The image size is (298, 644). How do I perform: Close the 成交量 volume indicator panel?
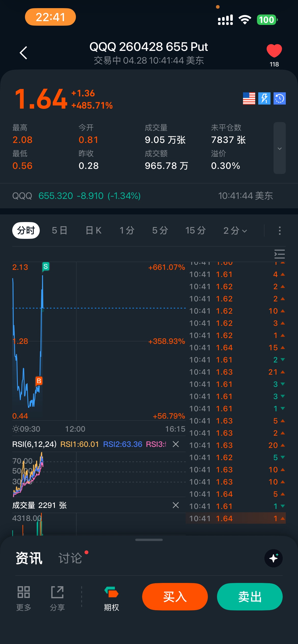tap(176, 505)
